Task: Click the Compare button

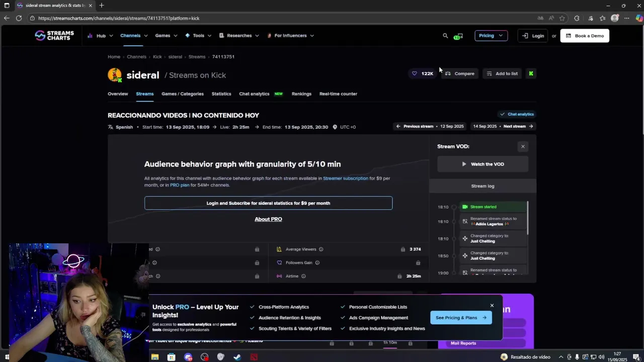Action: tap(459, 73)
